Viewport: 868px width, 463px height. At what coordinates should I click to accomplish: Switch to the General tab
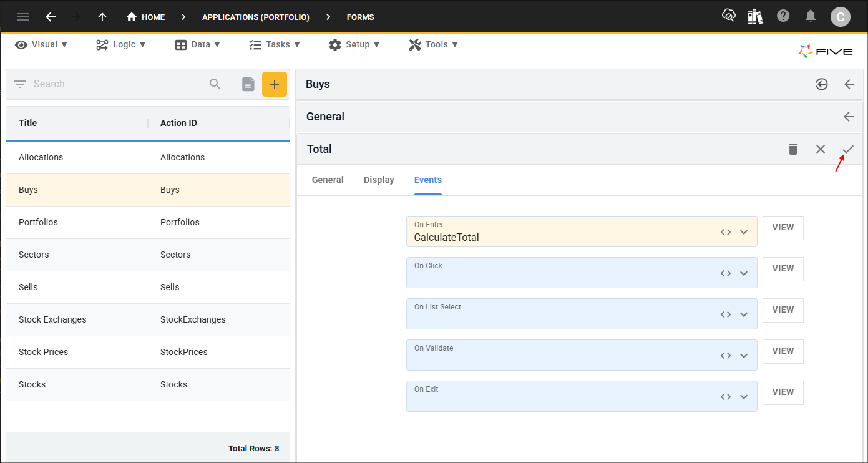[x=328, y=180]
